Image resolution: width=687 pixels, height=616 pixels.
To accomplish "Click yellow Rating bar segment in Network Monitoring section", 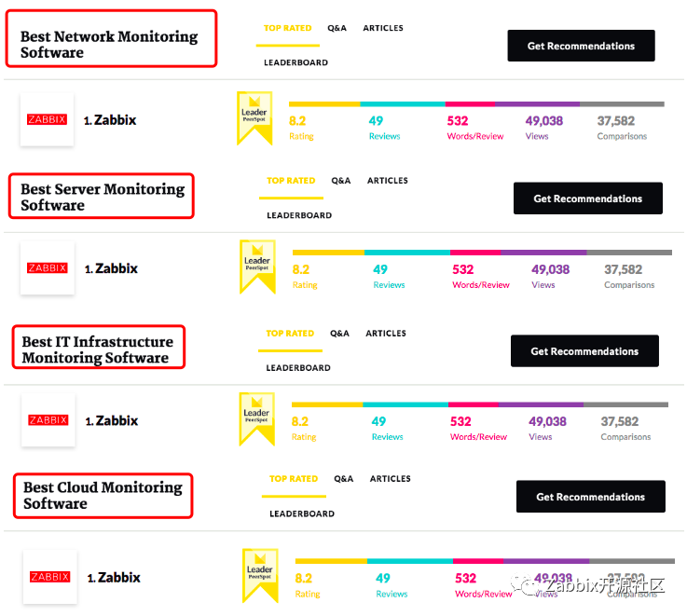I will pyautogui.click(x=324, y=103).
